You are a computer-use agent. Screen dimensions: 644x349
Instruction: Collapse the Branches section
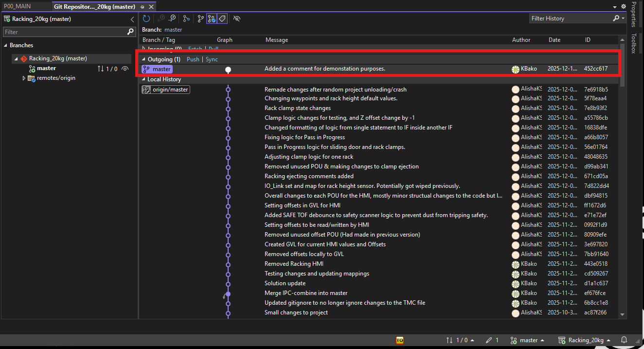click(x=5, y=45)
